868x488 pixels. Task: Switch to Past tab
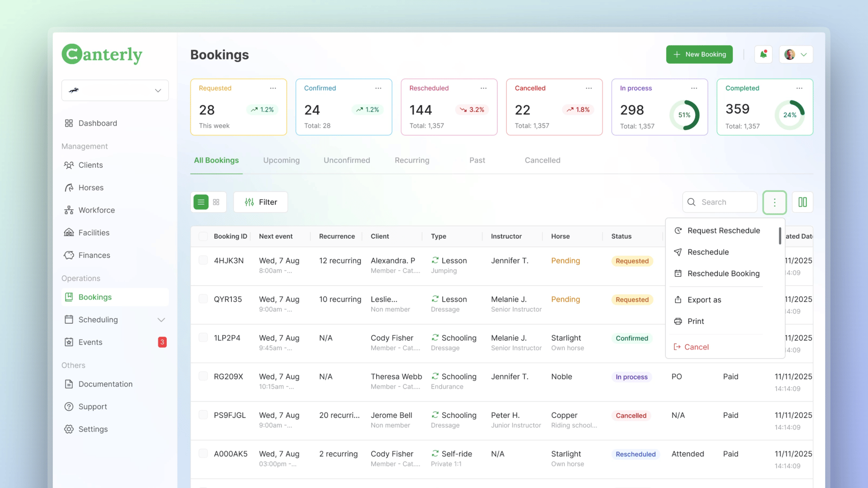click(477, 160)
